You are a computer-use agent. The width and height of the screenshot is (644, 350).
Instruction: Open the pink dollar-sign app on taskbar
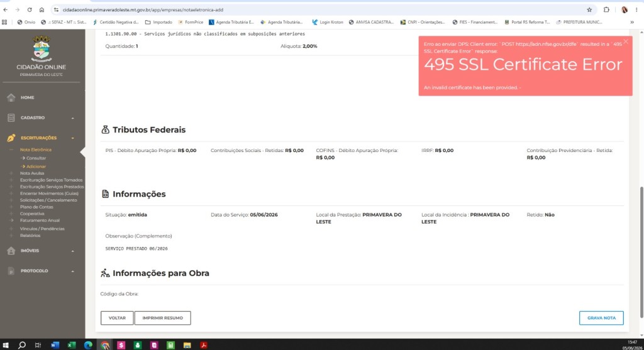pyautogui.click(x=121, y=345)
